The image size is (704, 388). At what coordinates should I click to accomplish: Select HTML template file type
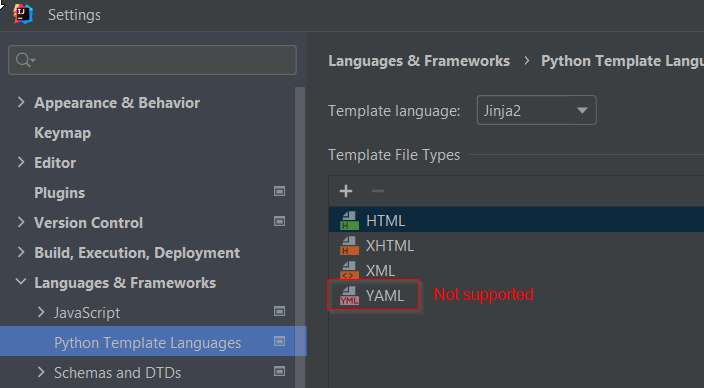point(516,220)
